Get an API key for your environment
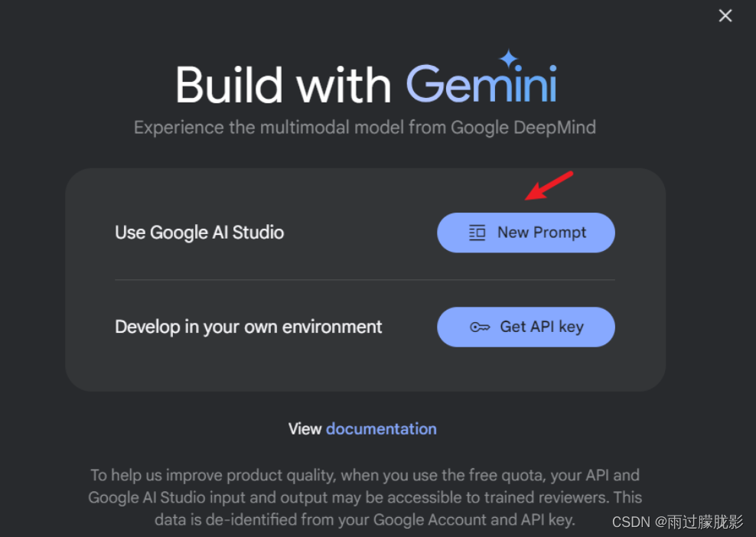756x537 pixels. 526,327
